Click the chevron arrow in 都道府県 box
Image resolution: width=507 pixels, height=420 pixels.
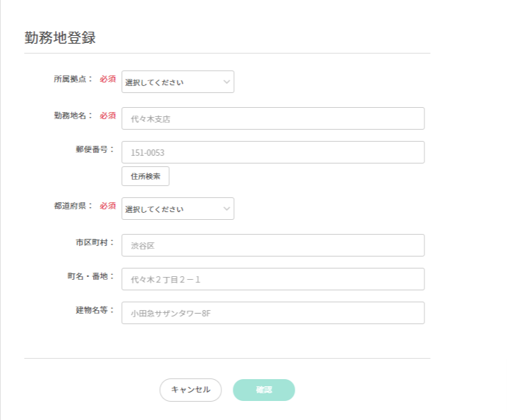(x=226, y=209)
